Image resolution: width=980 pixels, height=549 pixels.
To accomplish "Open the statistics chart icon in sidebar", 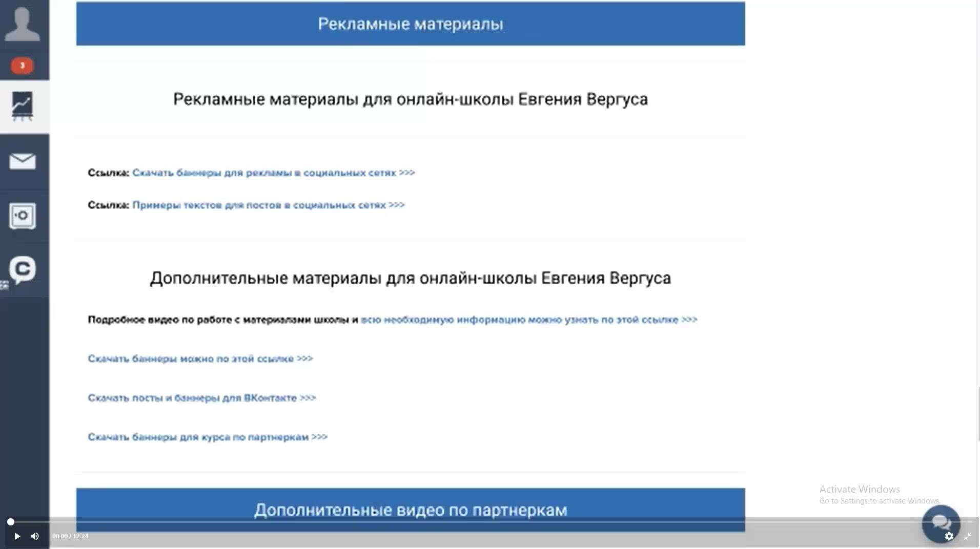I will click(23, 107).
